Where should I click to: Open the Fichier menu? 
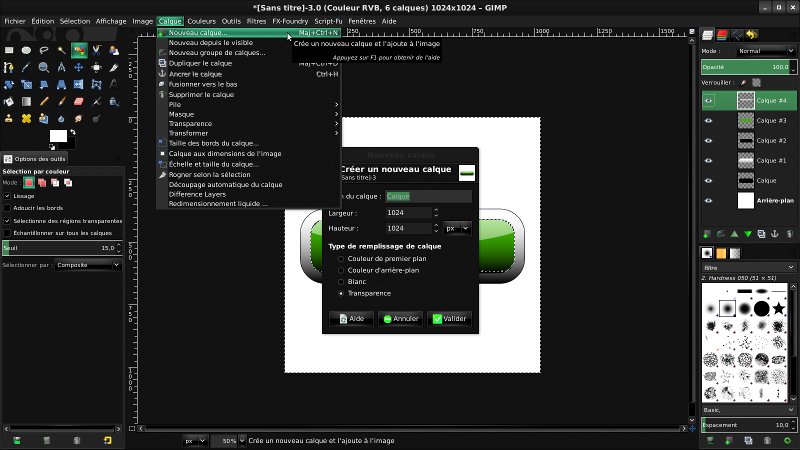15,21
